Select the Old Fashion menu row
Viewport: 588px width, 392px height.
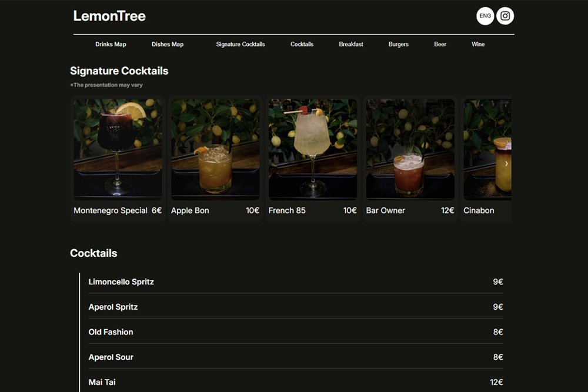294,331
